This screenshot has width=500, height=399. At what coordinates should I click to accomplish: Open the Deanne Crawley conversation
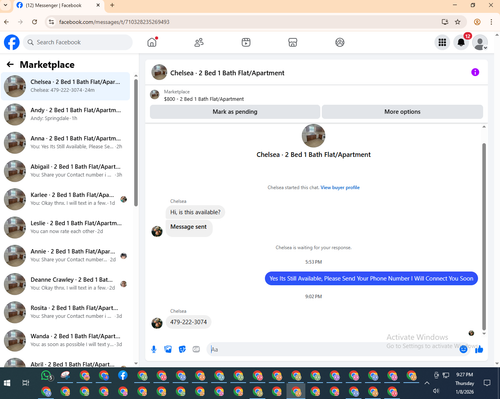(x=66, y=284)
